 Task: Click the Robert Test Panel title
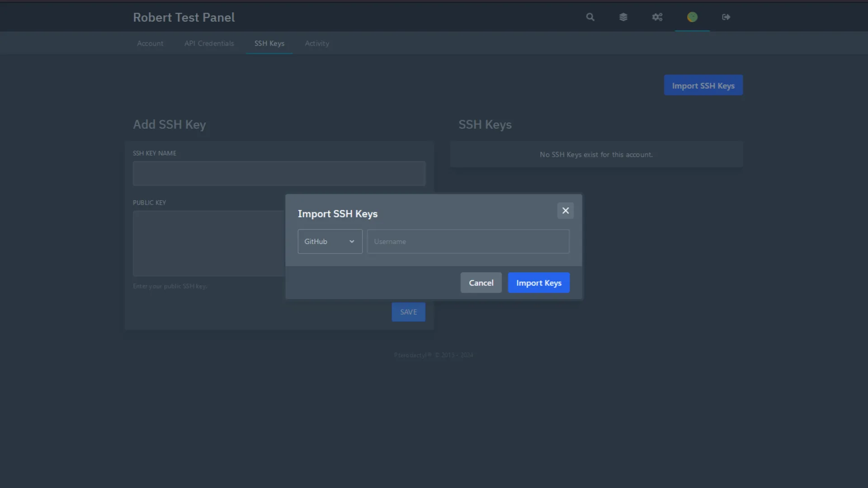coord(184,17)
